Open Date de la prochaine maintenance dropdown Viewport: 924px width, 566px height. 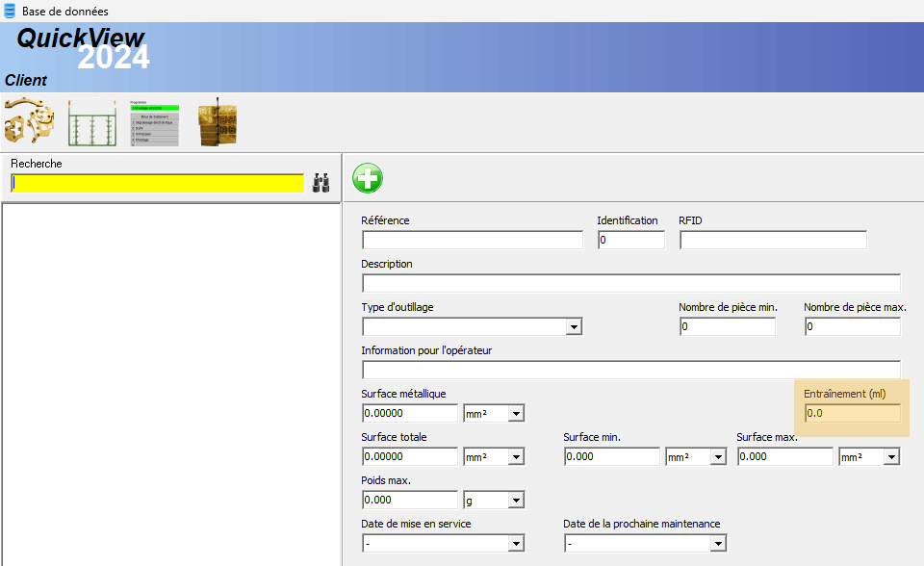(717, 544)
